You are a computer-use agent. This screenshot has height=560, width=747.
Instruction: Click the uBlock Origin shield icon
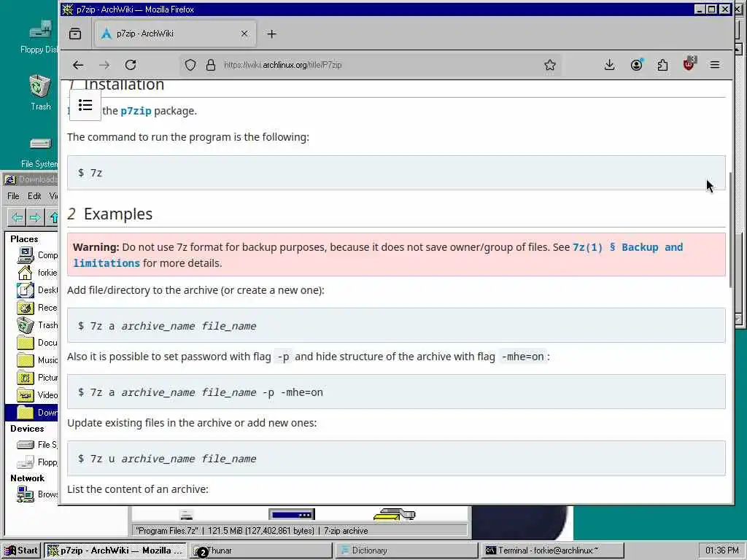tap(689, 64)
